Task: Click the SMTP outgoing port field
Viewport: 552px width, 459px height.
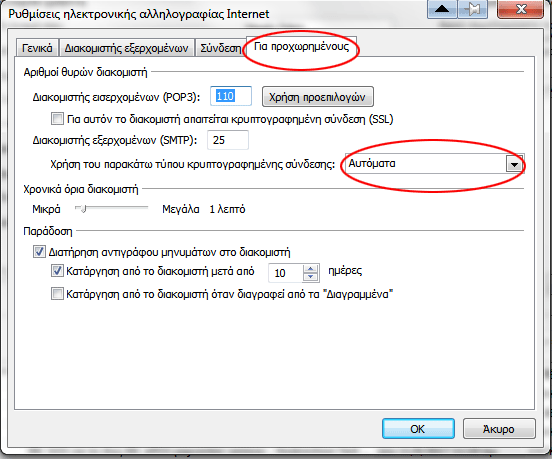Action: click(x=228, y=140)
